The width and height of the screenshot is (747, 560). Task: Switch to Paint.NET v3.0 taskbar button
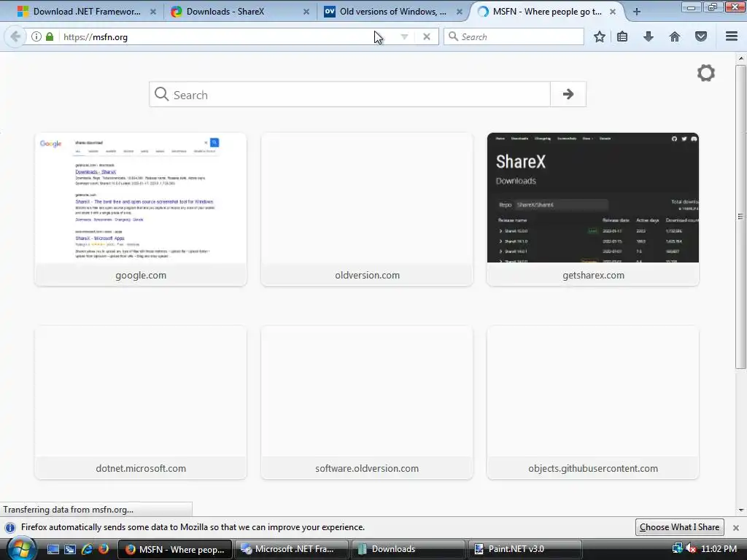pos(525,549)
